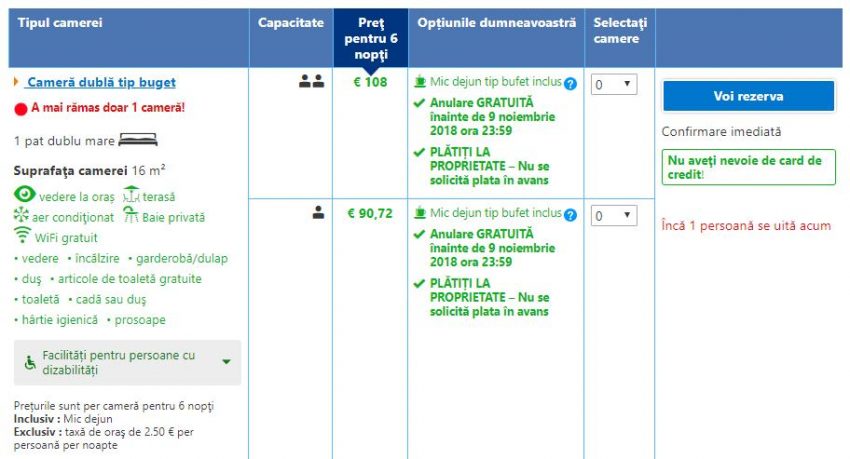Open room quantity dropdown for €90,72 rate
Image resolution: width=850 pixels, height=459 pixels.
point(614,215)
